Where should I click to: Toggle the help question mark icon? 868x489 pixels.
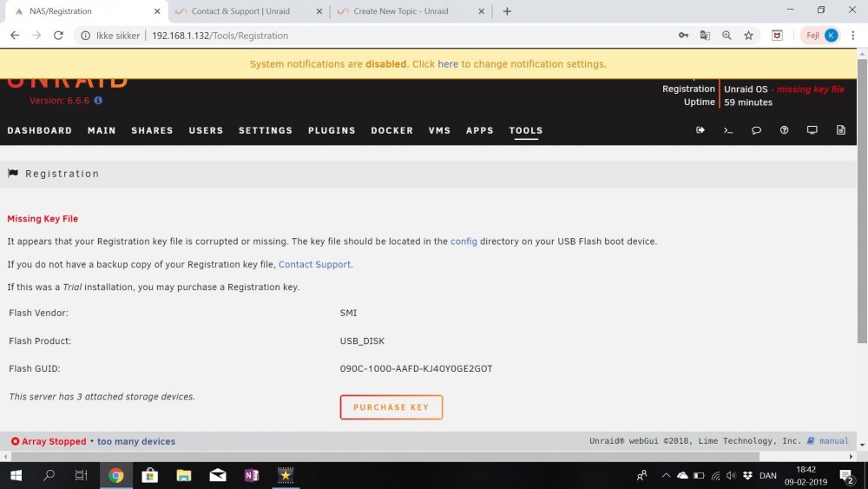click(x=784, y=130)
